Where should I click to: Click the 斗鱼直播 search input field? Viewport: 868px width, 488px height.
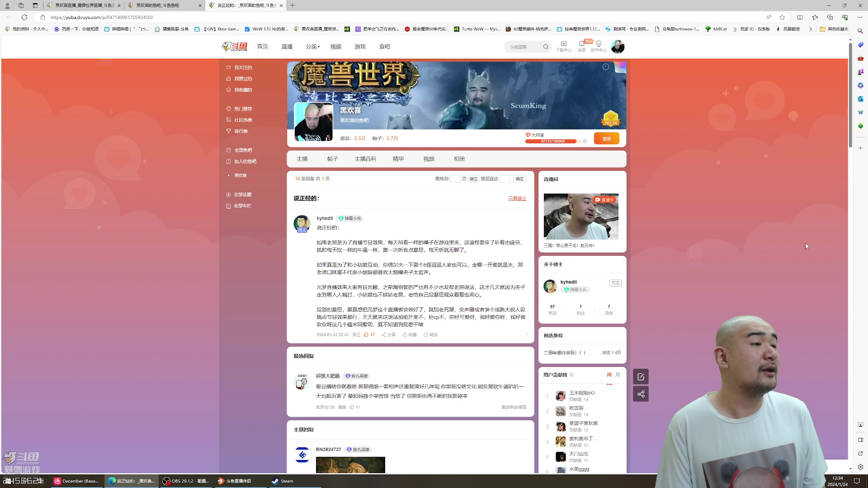[524, 47]
